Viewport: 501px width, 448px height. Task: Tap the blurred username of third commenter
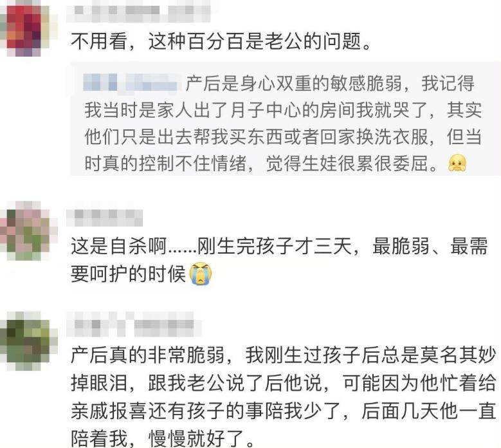point(134,324)
